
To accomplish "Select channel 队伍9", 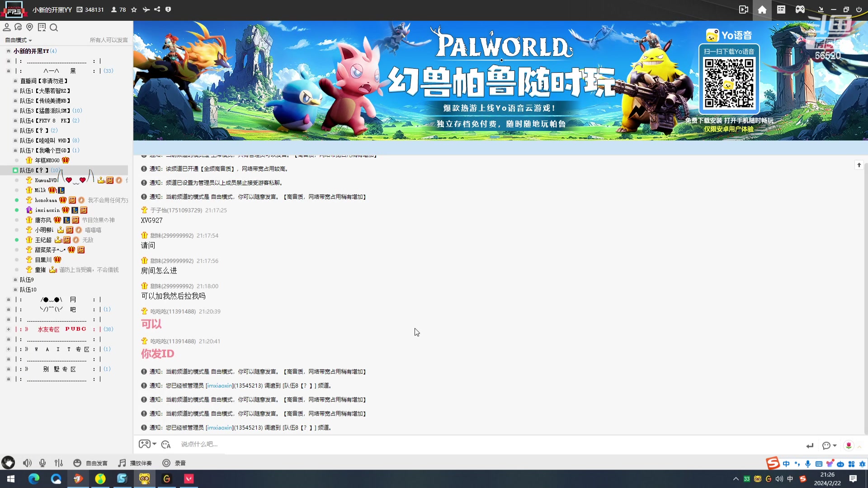I will click(x=27, y=280).
